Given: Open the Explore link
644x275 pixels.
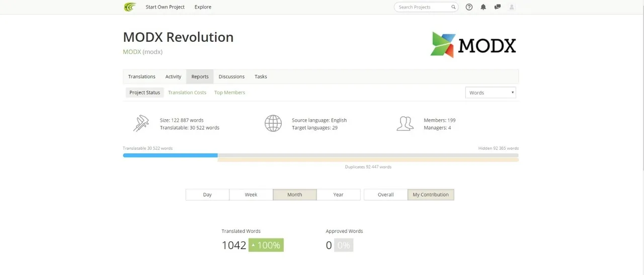Looking at the screenshot, I should point(203,7).
